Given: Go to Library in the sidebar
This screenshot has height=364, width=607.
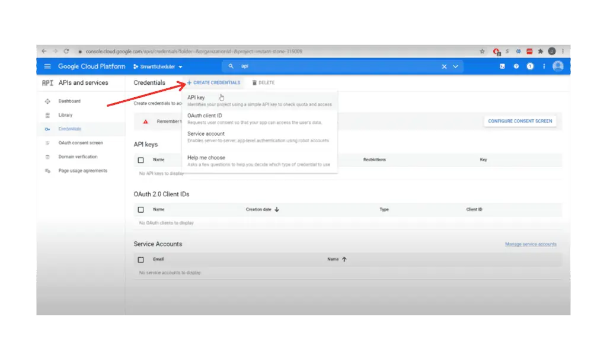Looking at the screenshot, I should click(x=65, y=115).
